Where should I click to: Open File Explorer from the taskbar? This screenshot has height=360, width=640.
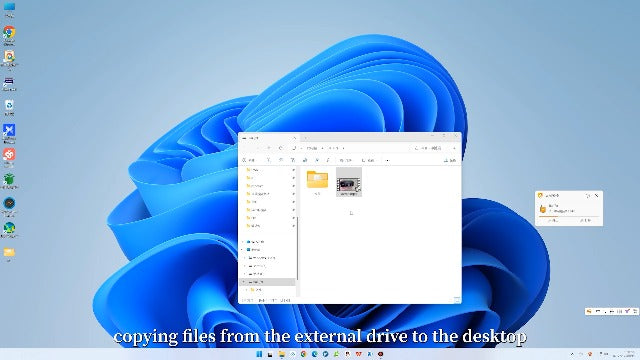282,354
